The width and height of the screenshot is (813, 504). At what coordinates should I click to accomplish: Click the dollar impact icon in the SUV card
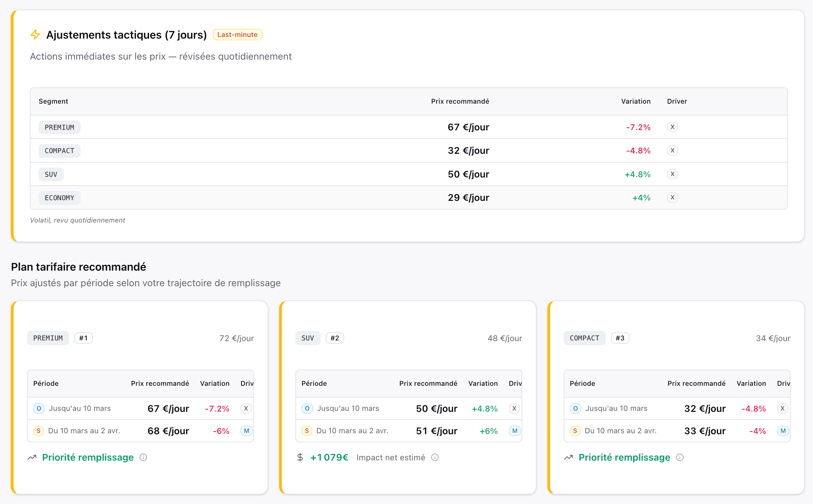300,457
